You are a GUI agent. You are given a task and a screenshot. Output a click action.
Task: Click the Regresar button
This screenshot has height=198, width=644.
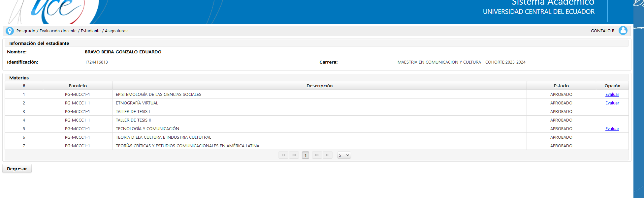17,169
